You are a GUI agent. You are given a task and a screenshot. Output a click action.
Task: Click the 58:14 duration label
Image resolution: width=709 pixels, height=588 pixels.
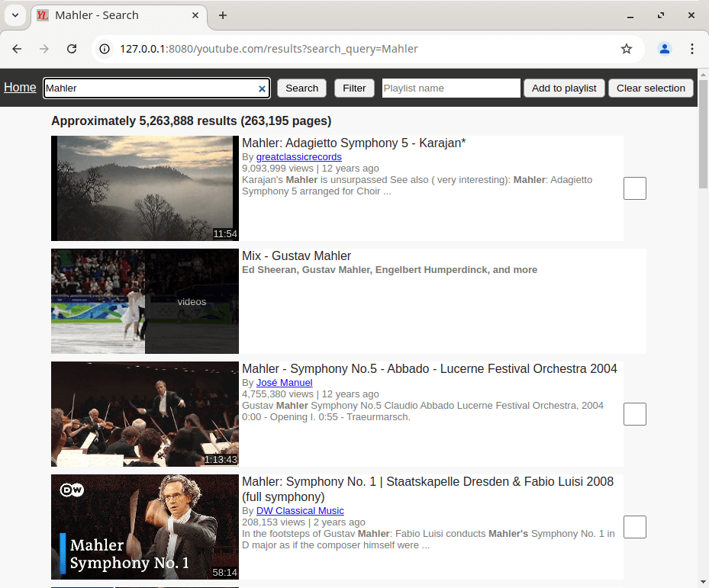pyautogui.click(x=224, y=573)
